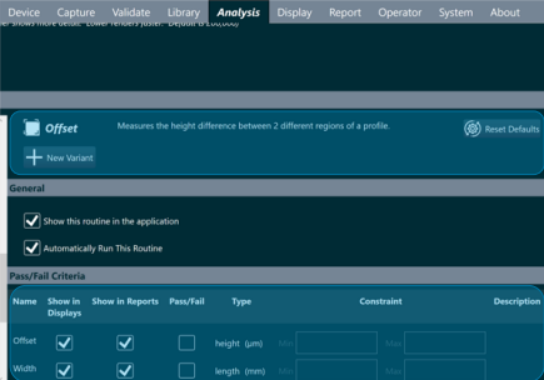Open the Device tab
The image size is (544, 380).
click(24, 12)
